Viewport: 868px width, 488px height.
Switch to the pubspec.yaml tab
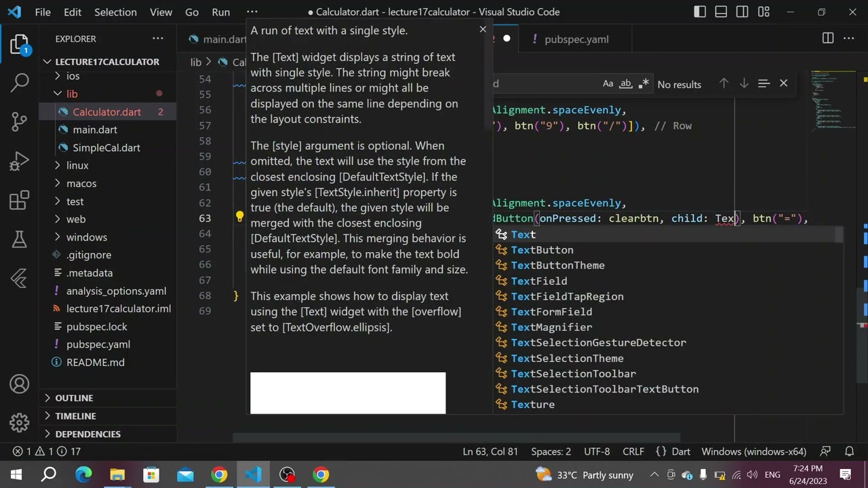point(576,39)
